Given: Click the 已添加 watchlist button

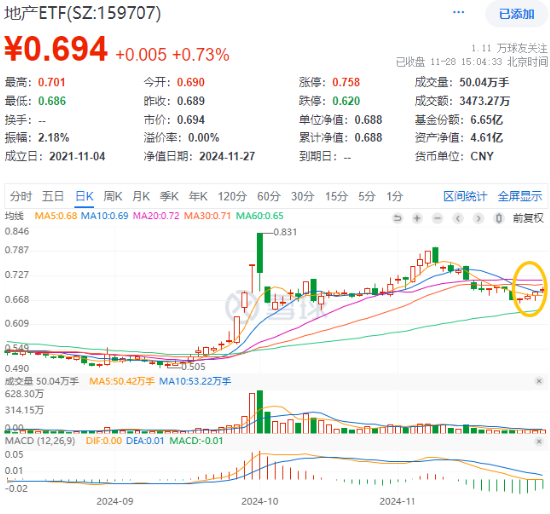Looking at the screenshot, I should coord(516,14).
